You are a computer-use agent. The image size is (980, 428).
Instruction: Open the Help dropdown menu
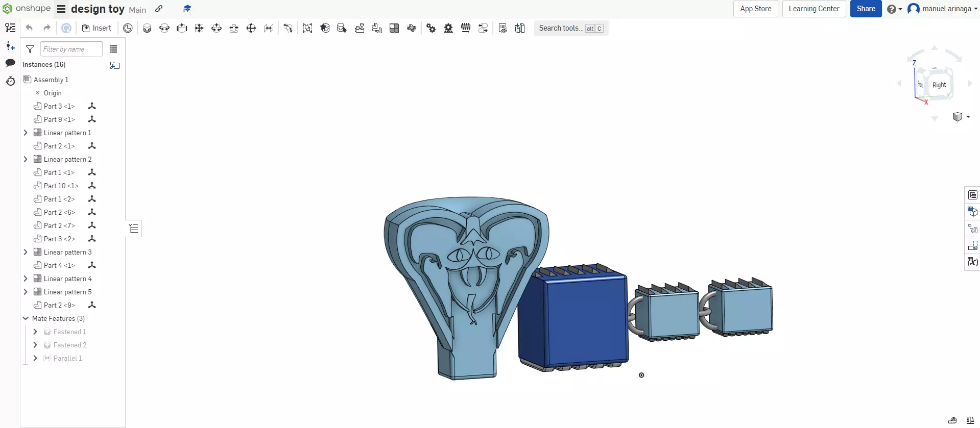pyautogui.click(x=894, y=9)
